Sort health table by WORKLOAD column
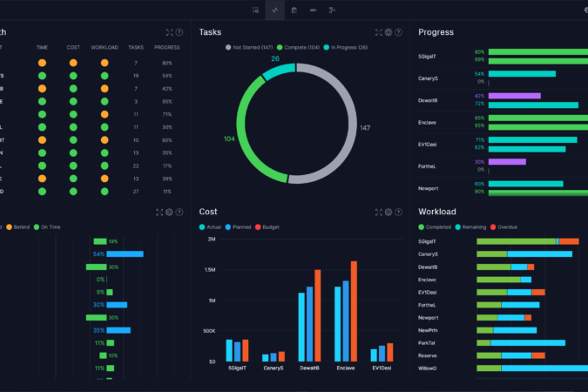 105,48
